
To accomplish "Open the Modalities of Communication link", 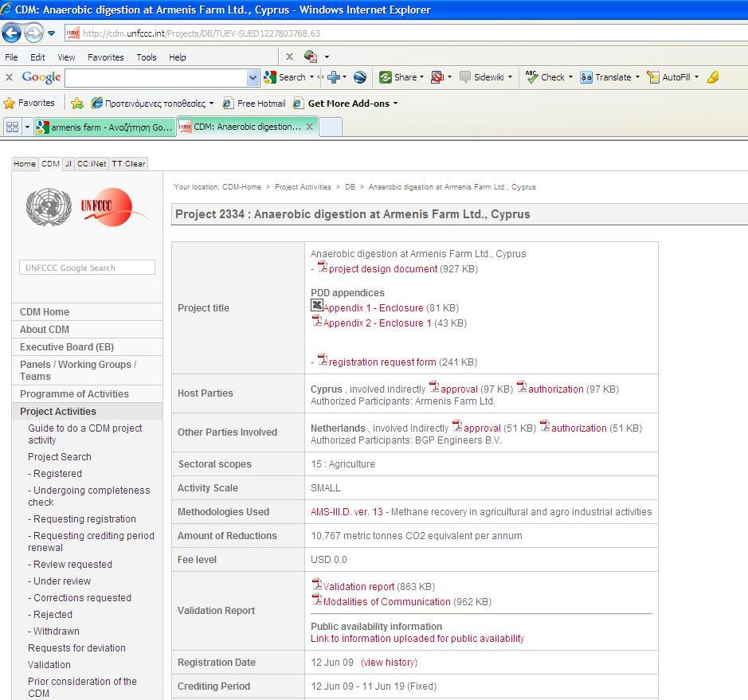I will pyautogui.click(x=387, y=602).
